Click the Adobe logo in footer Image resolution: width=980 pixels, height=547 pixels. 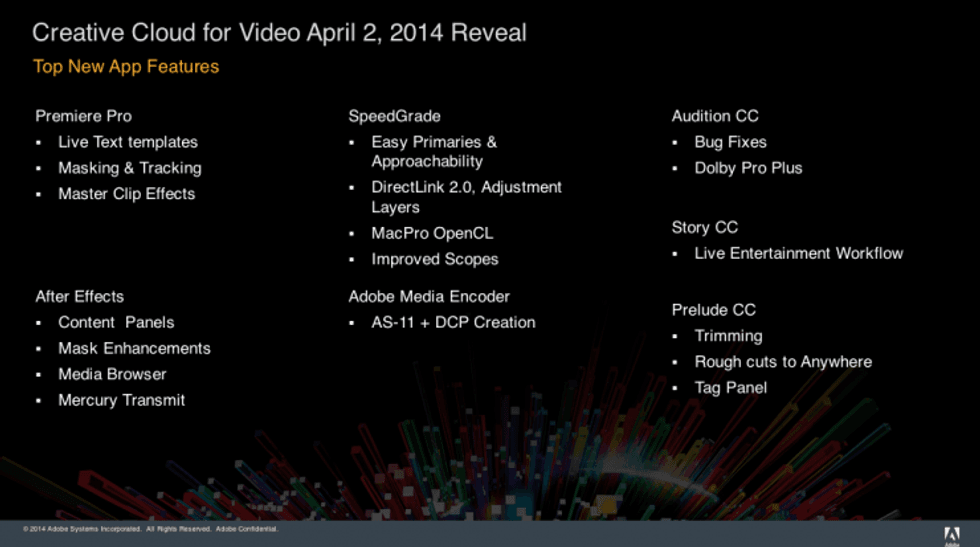point(951,536)
